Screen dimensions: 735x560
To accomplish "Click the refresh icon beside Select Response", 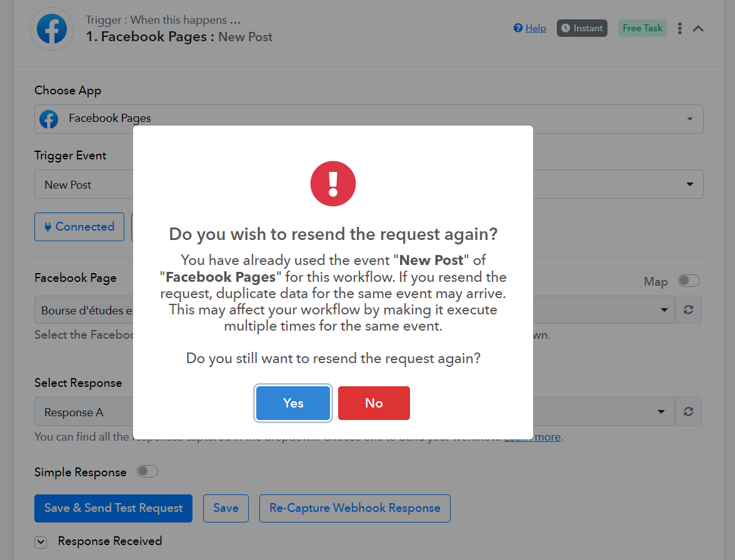I will [x=688, y=411].
